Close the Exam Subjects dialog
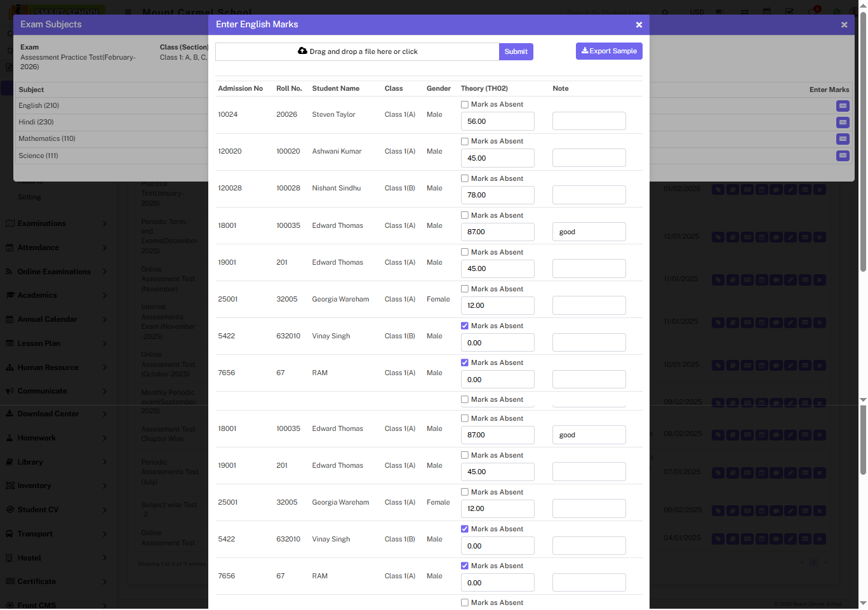The width and height of the screenshot is (868, 610). (844, 25)
